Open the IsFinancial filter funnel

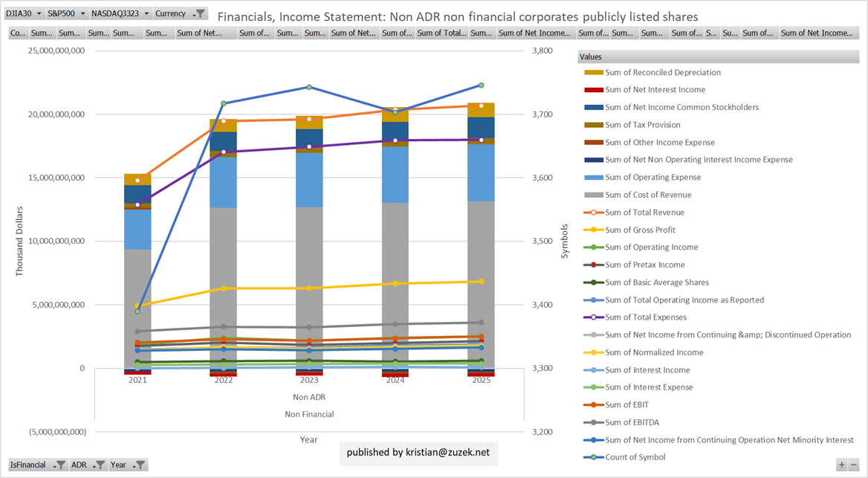tap(60, 465)
